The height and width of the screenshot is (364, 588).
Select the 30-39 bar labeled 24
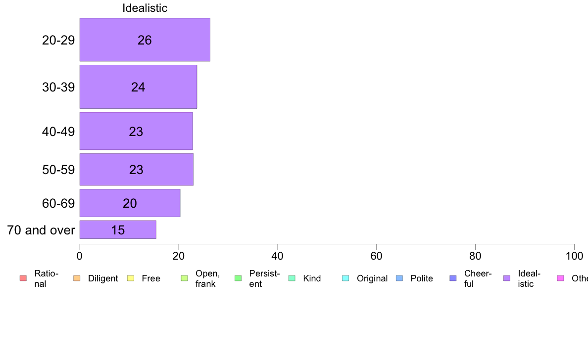tap(138, 87)
